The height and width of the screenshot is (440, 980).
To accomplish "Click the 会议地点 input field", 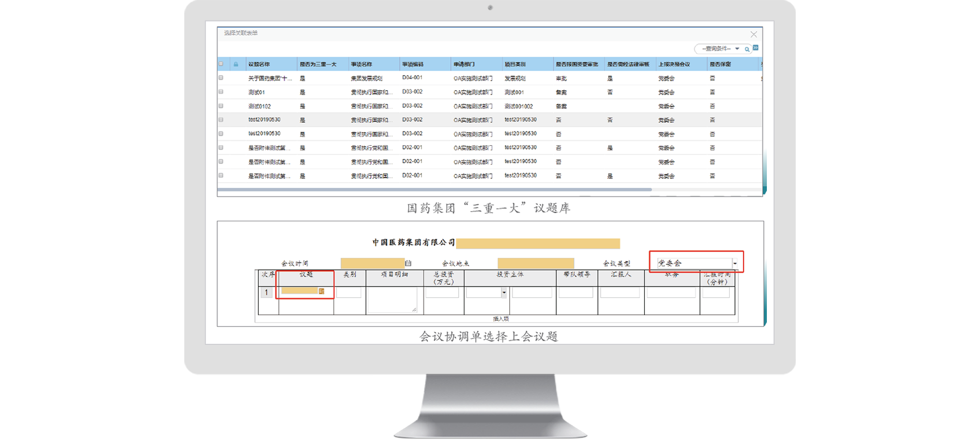I will 536,263.
